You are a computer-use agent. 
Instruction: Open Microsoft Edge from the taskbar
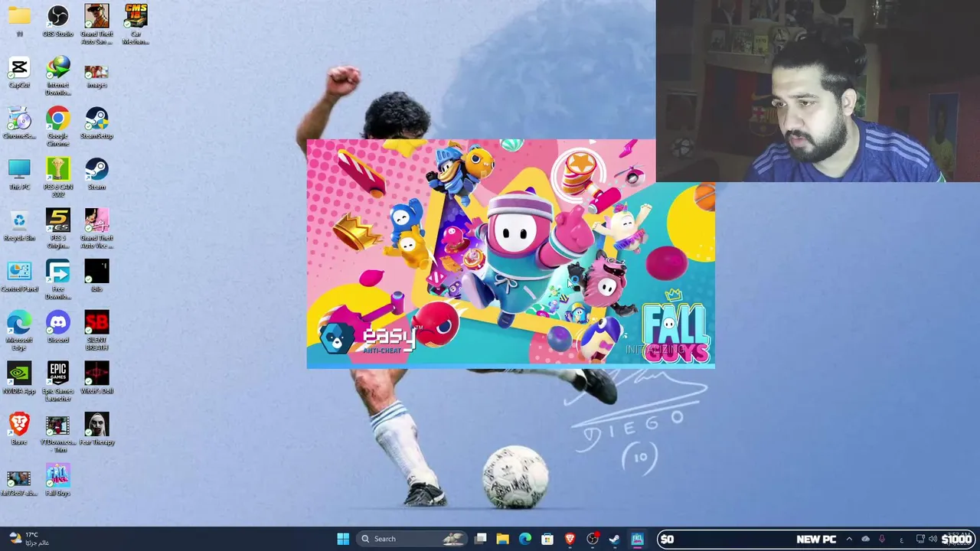(x=524, y=539)
